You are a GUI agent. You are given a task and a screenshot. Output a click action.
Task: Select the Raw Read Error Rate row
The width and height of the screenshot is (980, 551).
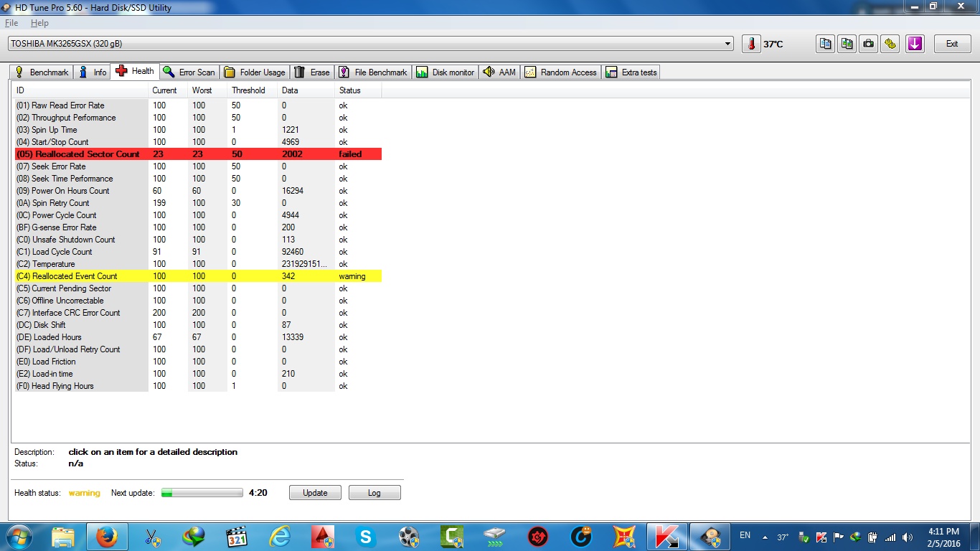(198, 105)
